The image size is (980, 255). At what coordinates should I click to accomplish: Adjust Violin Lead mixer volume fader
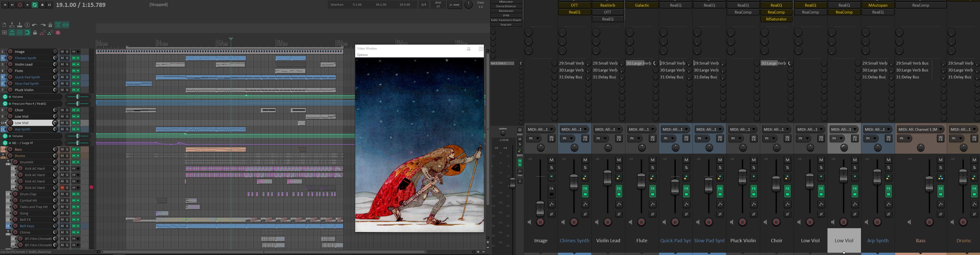[608, 178]
